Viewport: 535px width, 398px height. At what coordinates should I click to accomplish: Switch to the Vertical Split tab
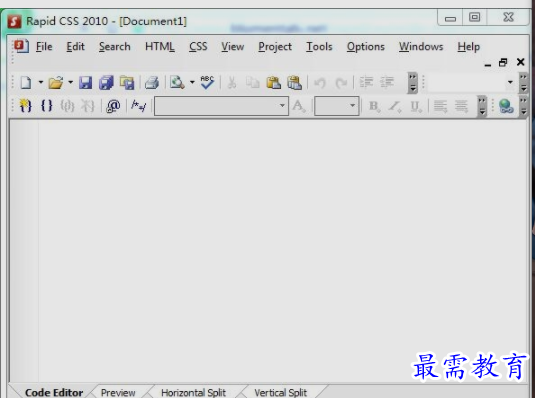coord(280,393)
